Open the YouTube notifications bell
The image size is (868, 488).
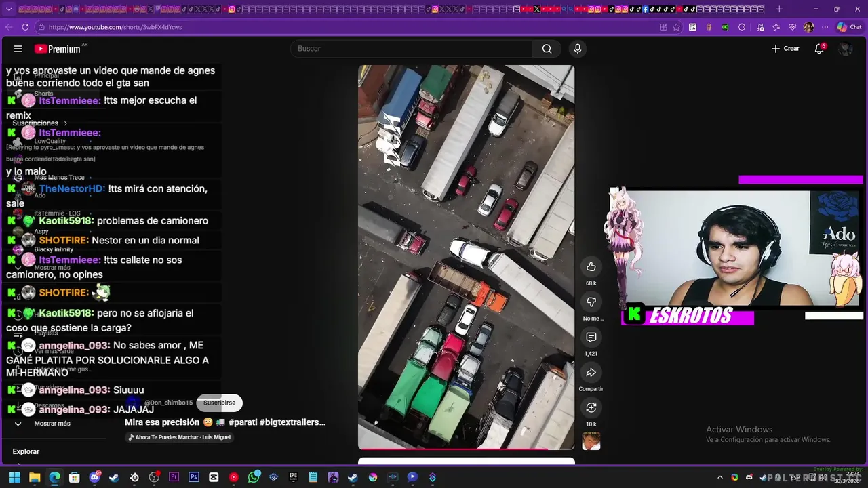click(819, 49)
